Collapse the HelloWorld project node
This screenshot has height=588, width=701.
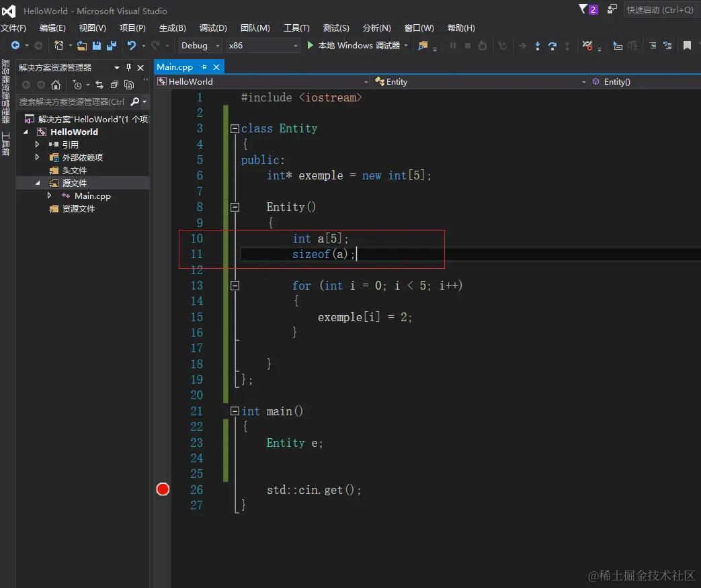(26, 132)
